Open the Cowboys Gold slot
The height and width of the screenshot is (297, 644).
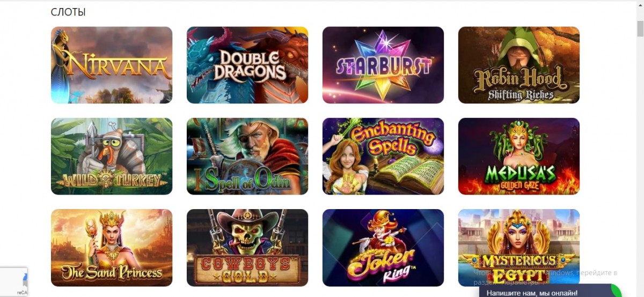coord(247,247)
